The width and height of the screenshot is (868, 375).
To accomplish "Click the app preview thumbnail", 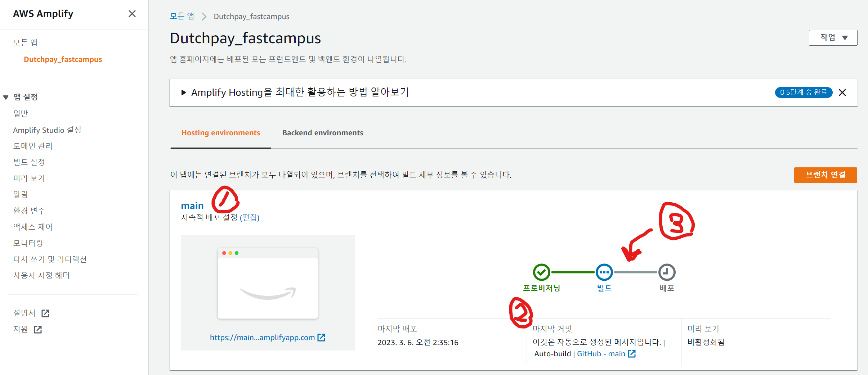I will click(268, 283).
